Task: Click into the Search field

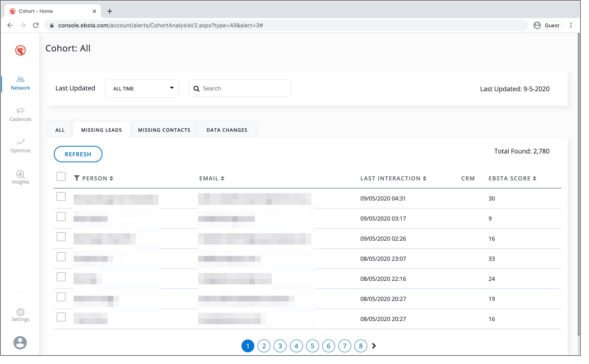Action: [x=243, y=88]
